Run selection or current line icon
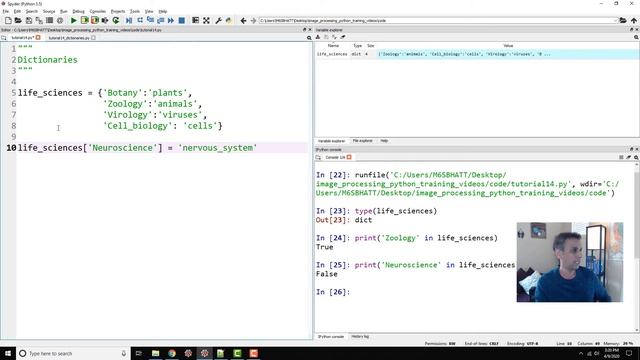The image size is (640, 360). coord(105,20)
